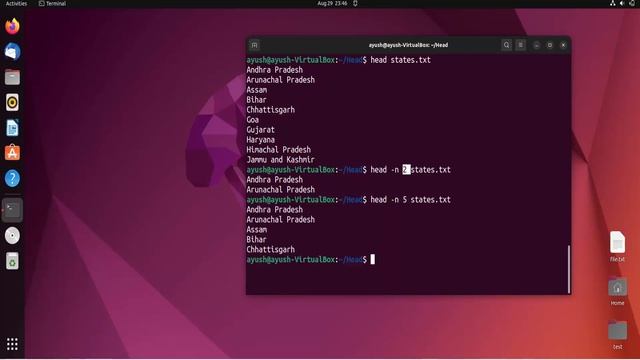Select the Terminal icon in the dock
This screenshot has height=360, width=640.
(x=12, y=210)
